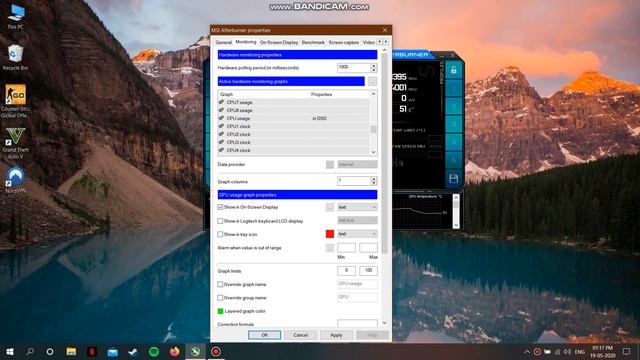Select profile slot 4 in Afterburner
The width and height of the screenshot is (640, 360).
(453, 142)
